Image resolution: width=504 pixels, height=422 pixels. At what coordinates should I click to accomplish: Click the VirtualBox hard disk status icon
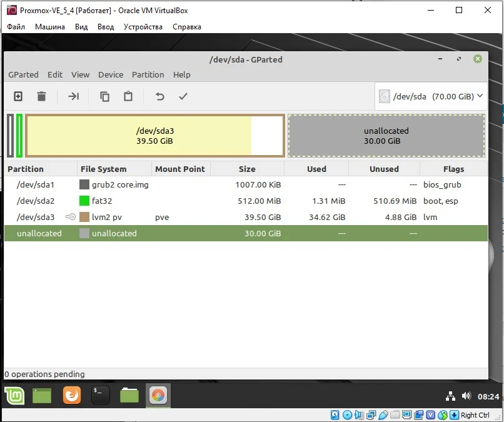pyautogui.click(x=335, y=415)
